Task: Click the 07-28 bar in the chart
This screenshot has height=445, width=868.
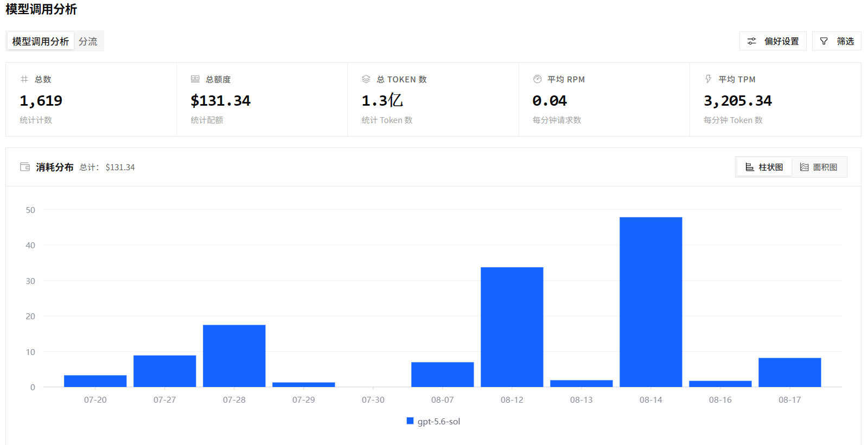Action: [234, 356]
